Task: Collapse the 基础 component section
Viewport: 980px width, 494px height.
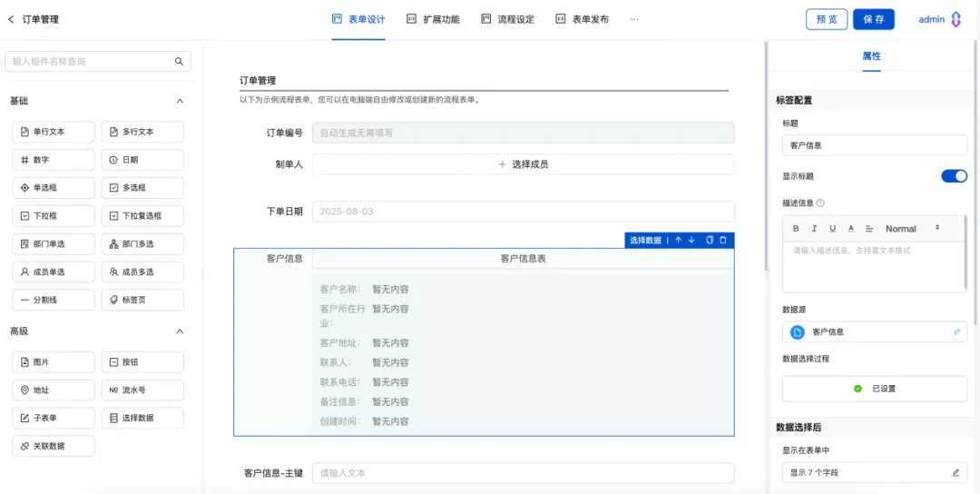Action: click(x=180, y=101)
